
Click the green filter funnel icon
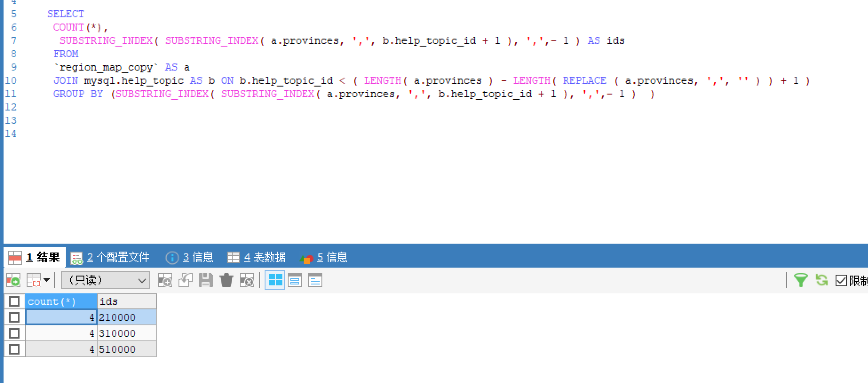pos(801,280)
